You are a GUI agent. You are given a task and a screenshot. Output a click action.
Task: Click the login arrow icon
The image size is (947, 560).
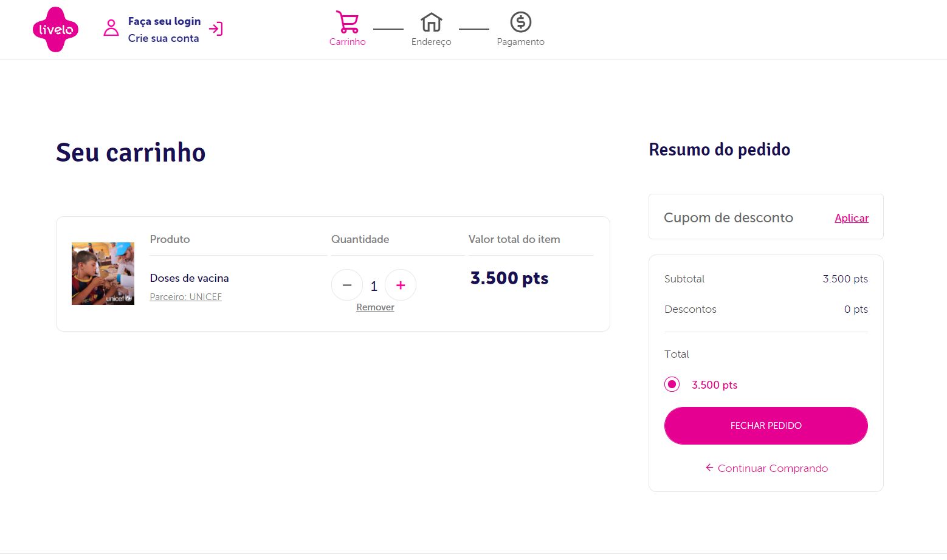tap(216, 29)
